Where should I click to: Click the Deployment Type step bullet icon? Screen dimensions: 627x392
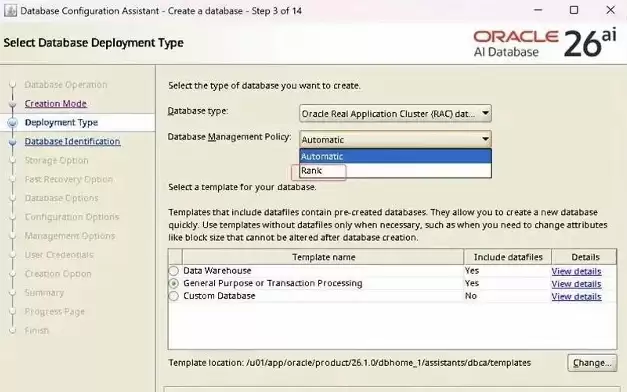pyautogui.click(x=12, y=123)
